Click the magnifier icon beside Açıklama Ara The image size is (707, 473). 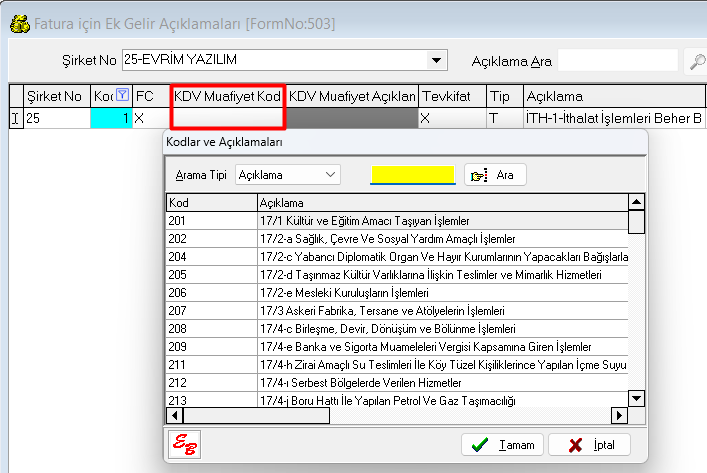coord(695,62)
